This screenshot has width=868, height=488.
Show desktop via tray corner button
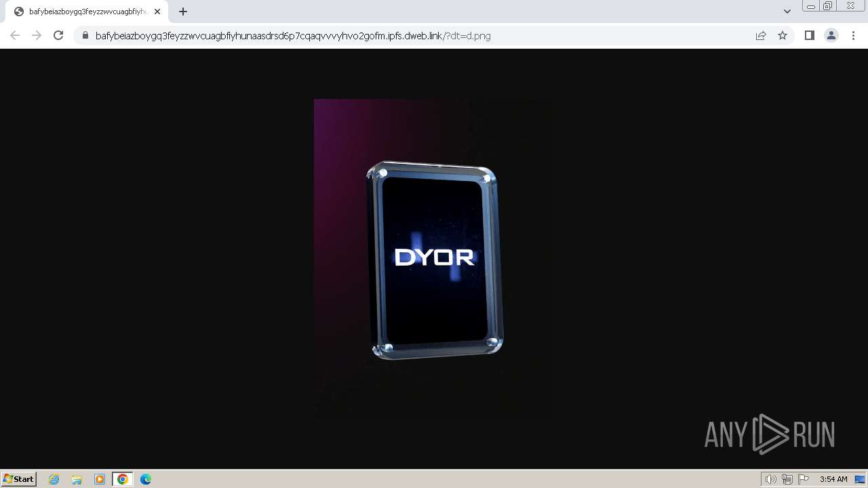[860, 479]
